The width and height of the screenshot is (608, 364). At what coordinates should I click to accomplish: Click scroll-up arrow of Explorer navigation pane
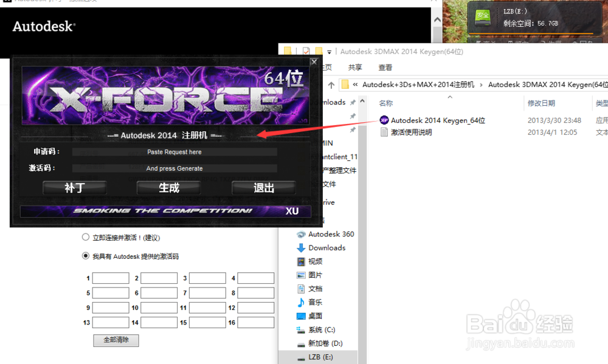tap(362, 101)
